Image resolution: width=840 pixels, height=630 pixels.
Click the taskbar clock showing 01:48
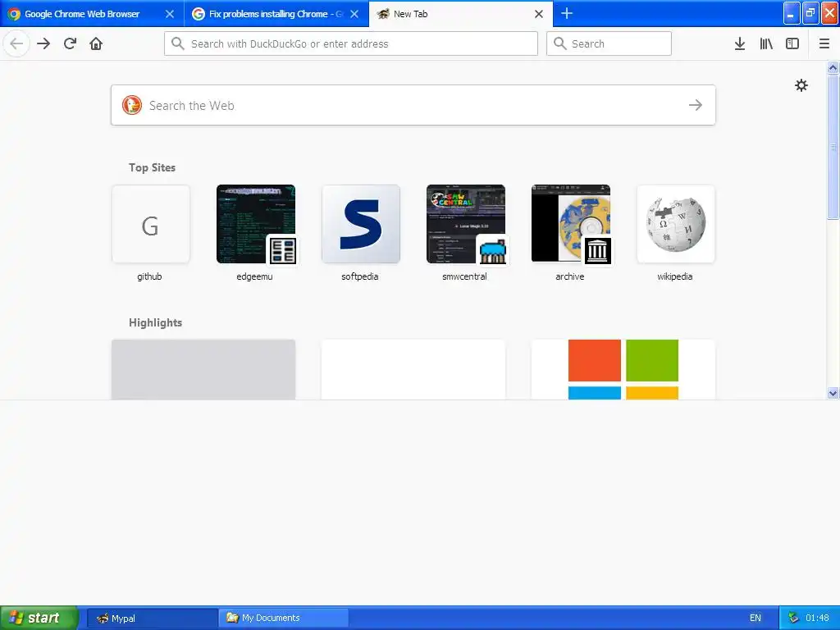817,618
